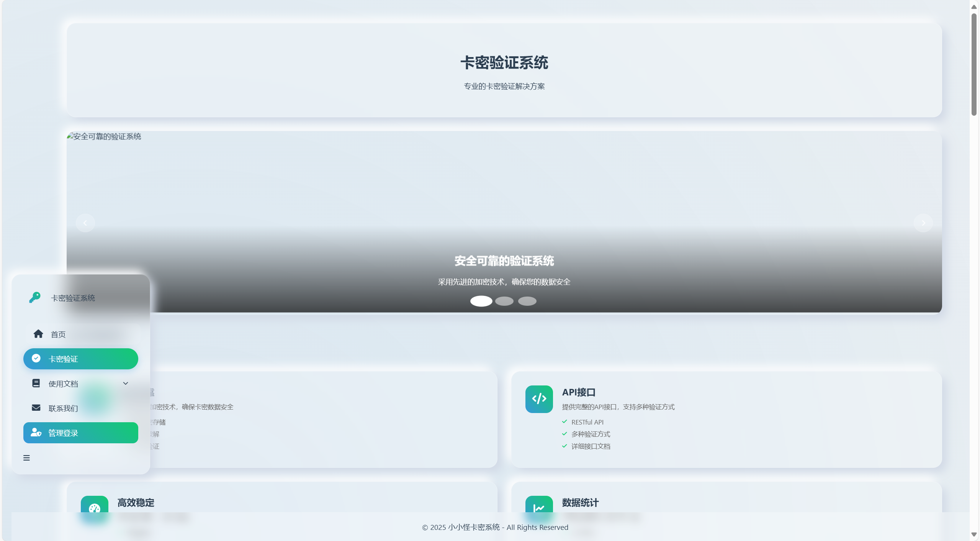980x541 pixels.
Task: Click the key logo icon in sidebar
Action: coord(35,297)
